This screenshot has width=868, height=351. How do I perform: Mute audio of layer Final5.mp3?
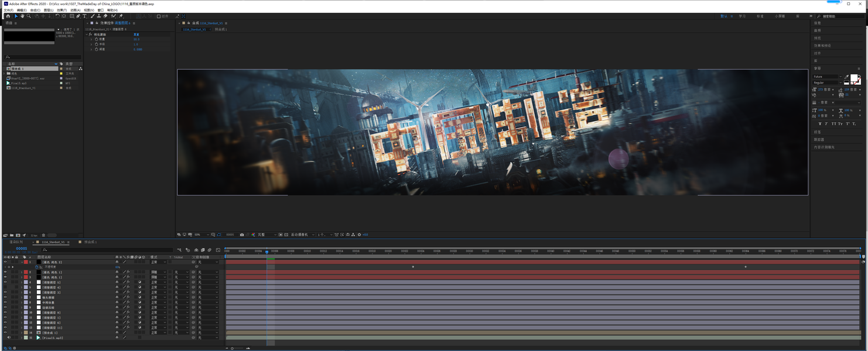[x=9, y=338]
